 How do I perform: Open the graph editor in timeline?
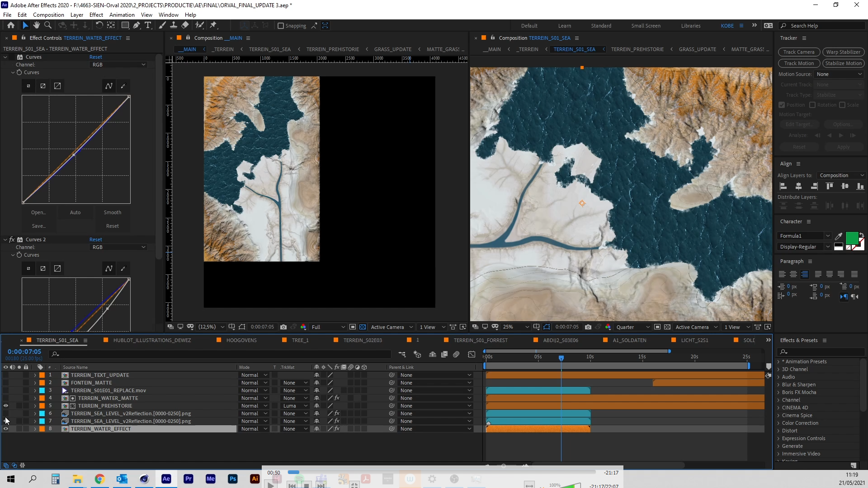[472, 354]
